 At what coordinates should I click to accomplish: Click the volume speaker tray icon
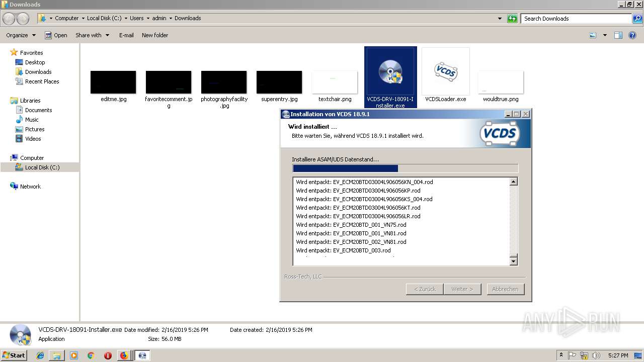point(596,355)
